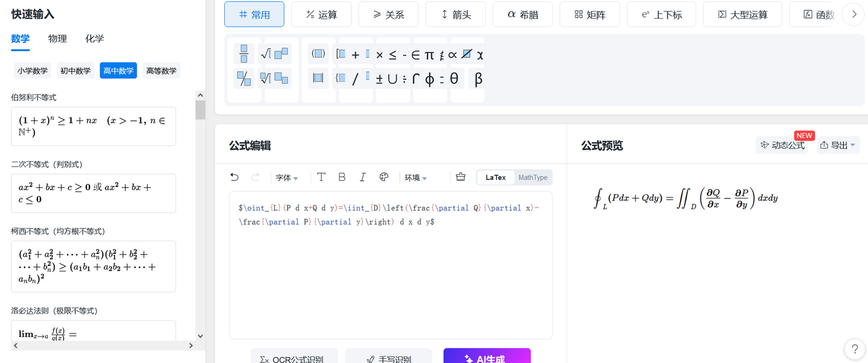Insert the Cauchy inequality formula card

(93, 267)
